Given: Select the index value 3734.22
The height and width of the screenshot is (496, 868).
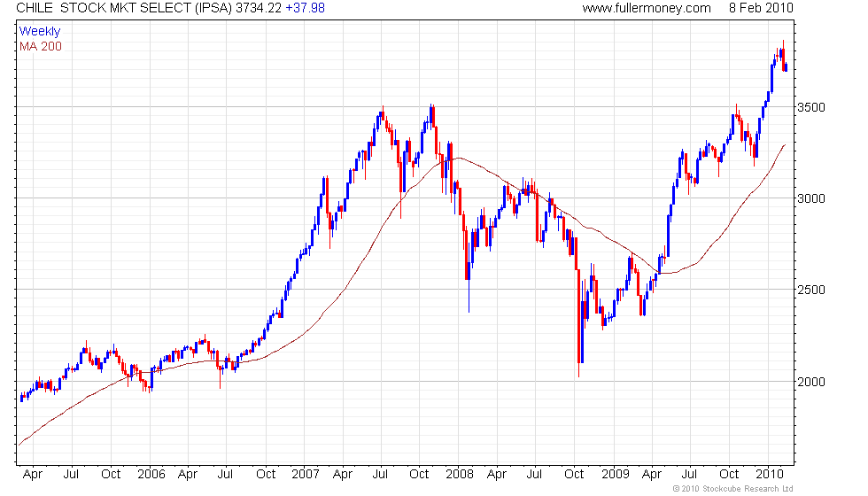Looking at the screenshot, I should [x=259, y=8].
